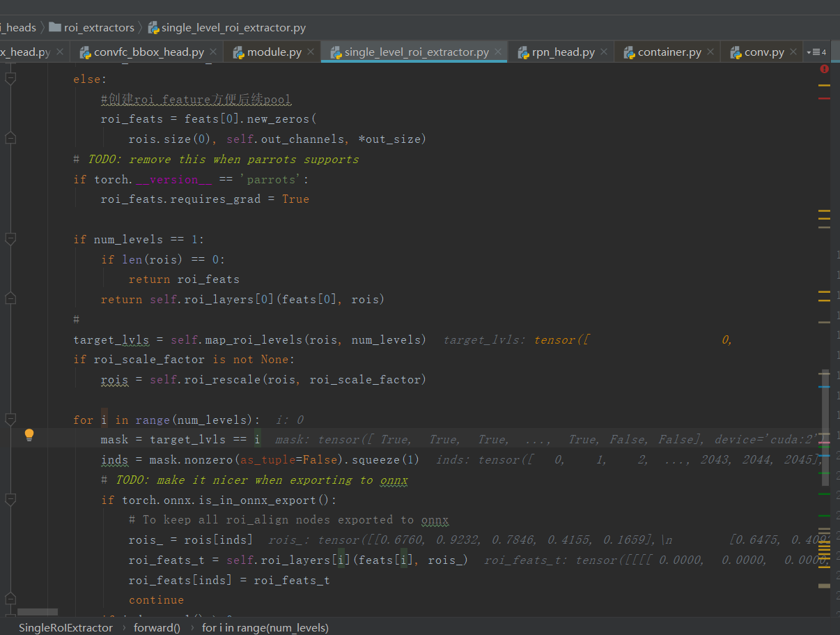Collapse the fold arrow at the for loop

tap(10, 420)
